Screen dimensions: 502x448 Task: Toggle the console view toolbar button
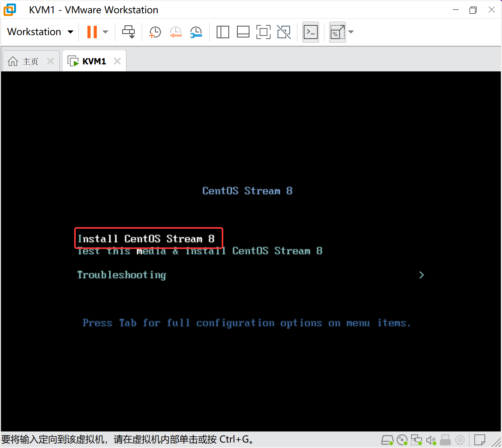tap(311, 32)
